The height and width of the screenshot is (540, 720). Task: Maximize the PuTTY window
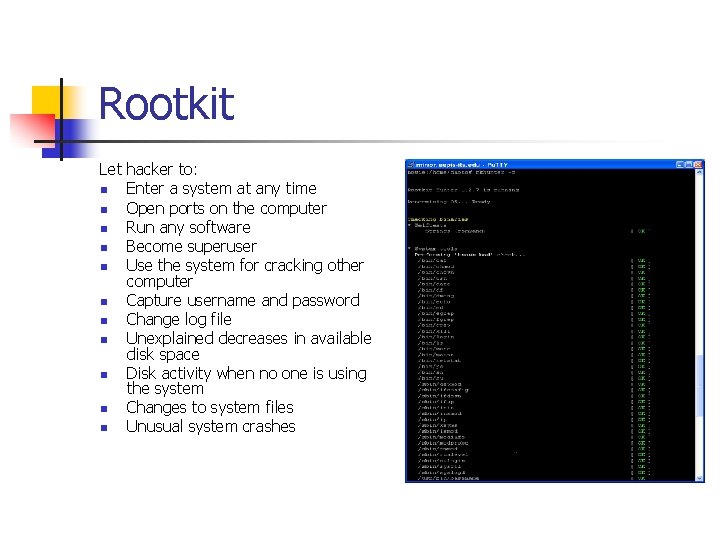point(689,164)
